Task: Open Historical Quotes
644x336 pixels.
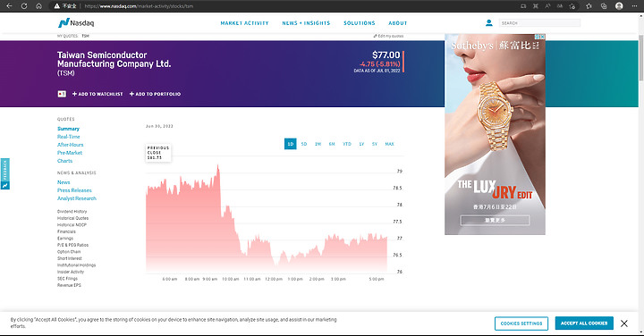Action: point(72,218)
